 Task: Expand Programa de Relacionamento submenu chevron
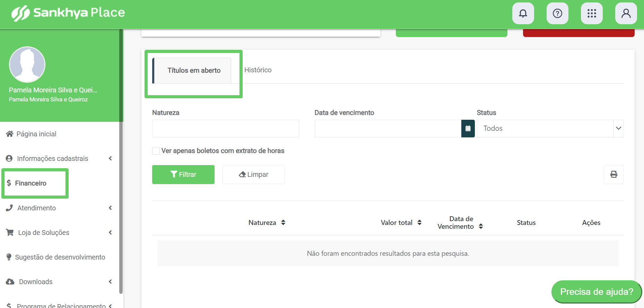[110, 306]
